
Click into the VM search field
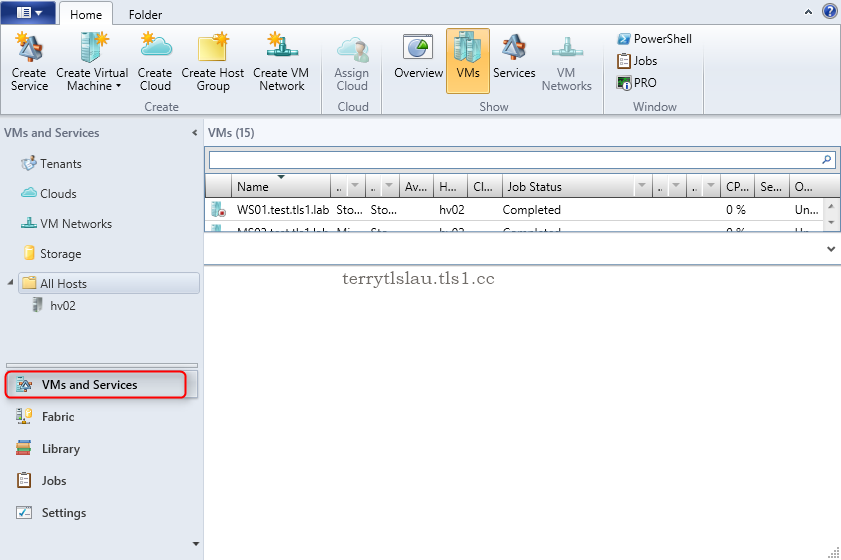[x=514, y=160]
